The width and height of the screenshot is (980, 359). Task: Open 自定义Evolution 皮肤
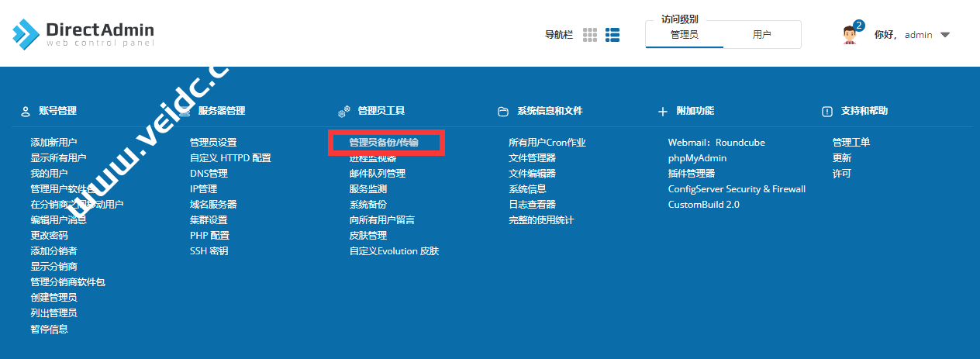[x=395, y=251]
